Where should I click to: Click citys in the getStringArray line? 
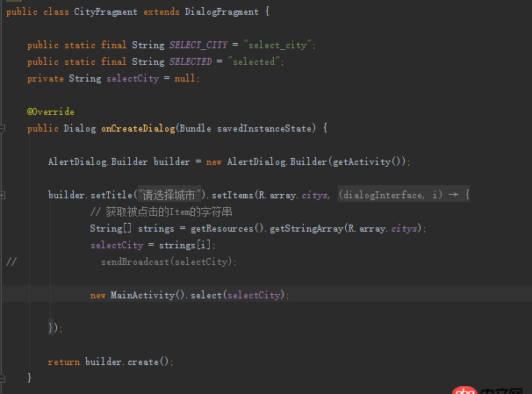[404, 229]
